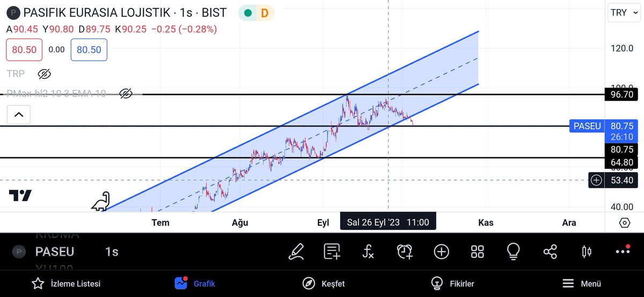Click the 64.80 horizontal line label
This screenshot has height=297, width=644.
(x=621, y=162)
